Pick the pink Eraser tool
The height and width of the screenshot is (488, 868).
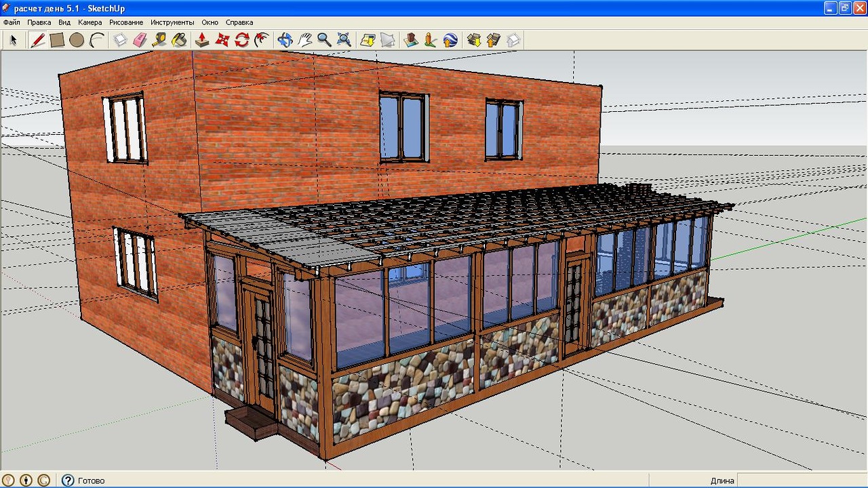140,40
